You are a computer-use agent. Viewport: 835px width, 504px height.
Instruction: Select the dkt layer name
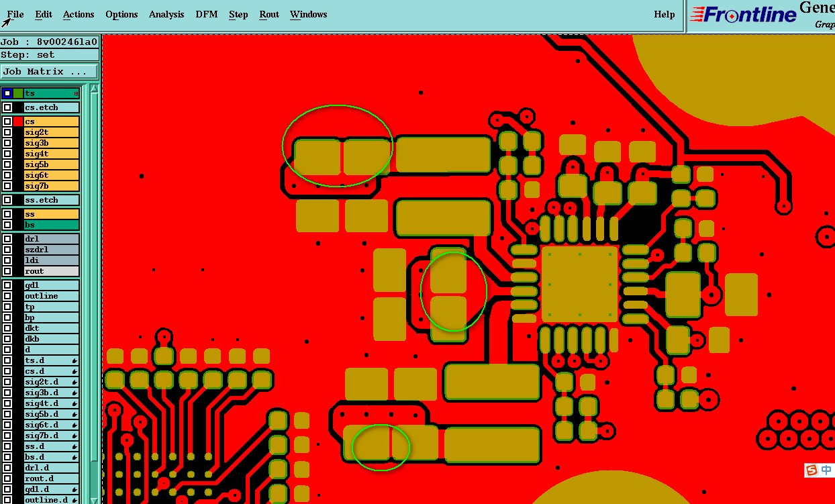point(52,328)
